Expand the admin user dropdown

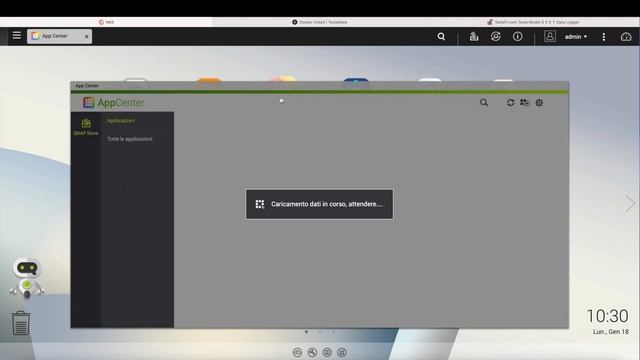pos(576,37)
